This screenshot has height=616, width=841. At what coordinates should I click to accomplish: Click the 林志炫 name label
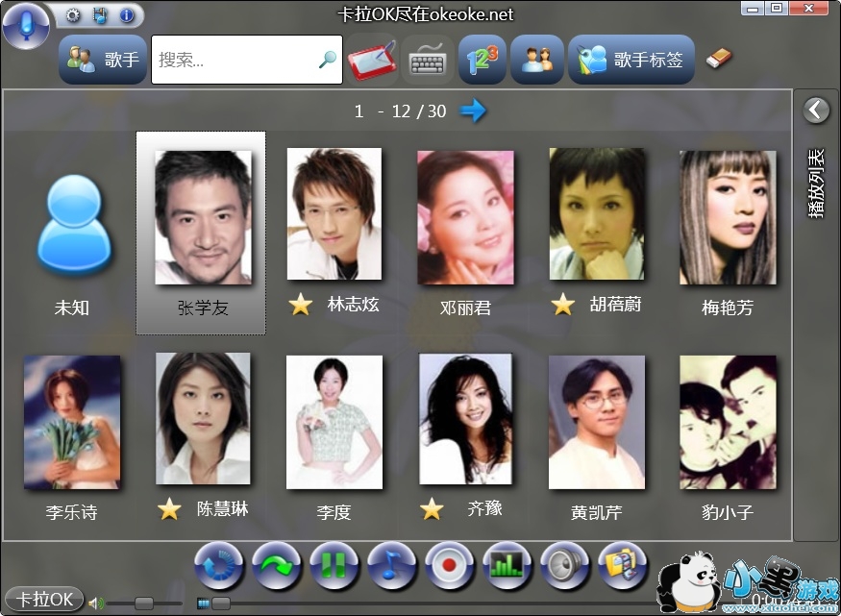click(354, 305)
